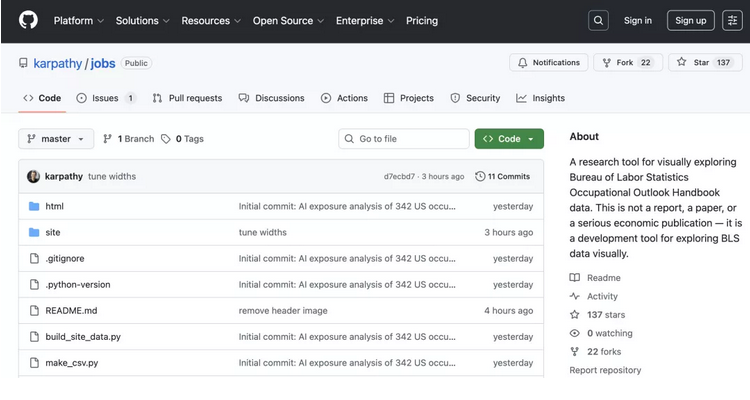Click the bell icon in Notifications
The image size is (750, 400).
coord(523,63)
